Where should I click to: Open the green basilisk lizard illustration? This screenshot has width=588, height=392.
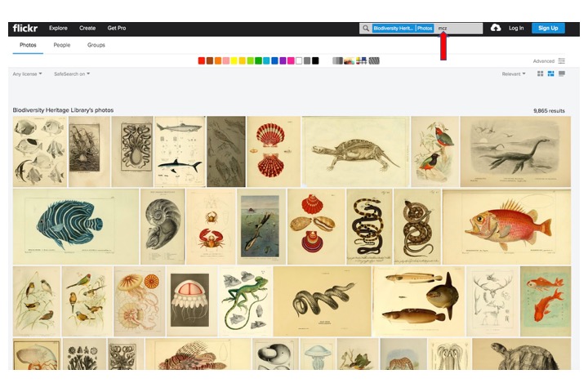[x=245, y=301]
